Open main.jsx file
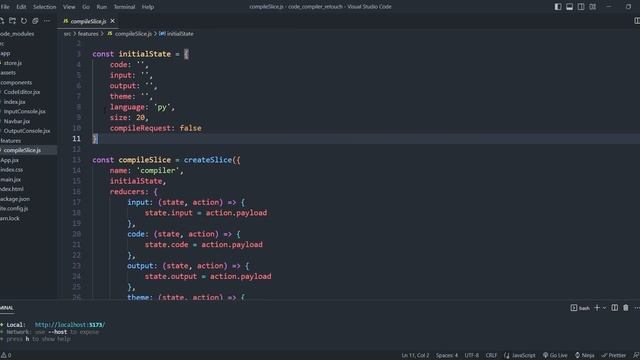 11,179
